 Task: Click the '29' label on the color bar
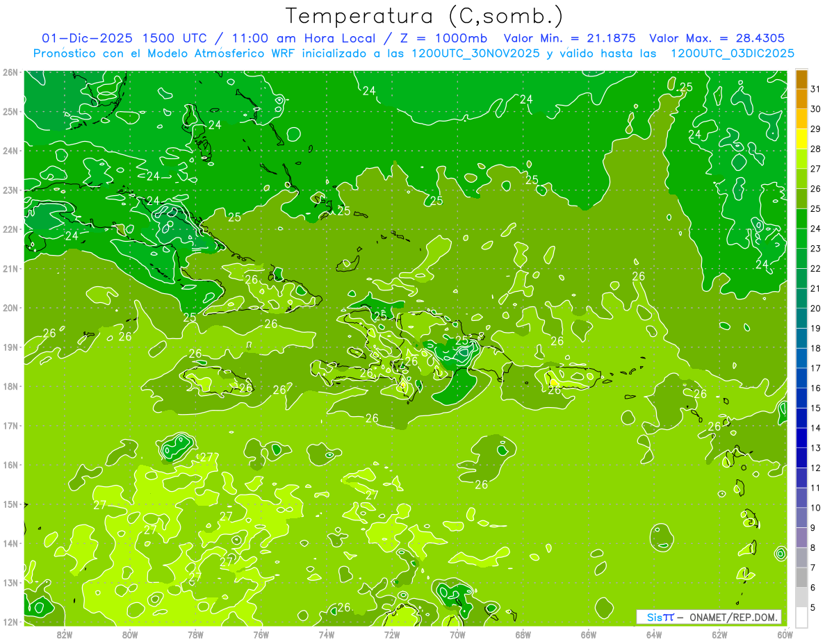tap(815, 129)
